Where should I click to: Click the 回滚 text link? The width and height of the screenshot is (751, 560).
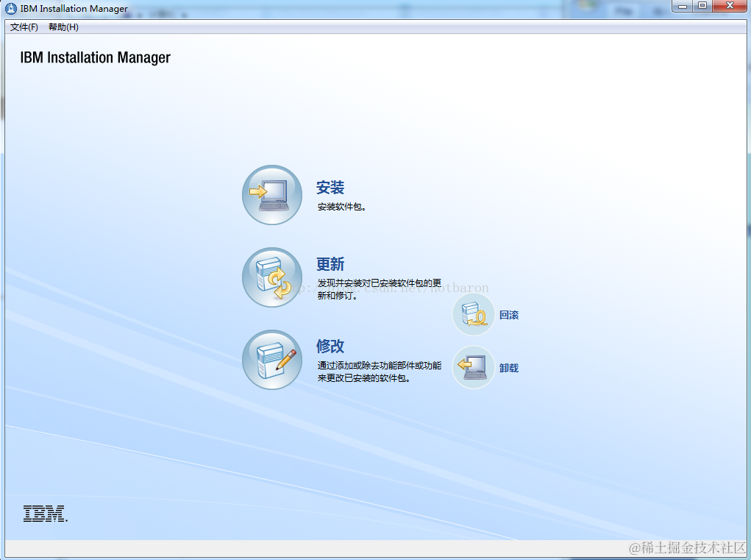coord(509,315)
